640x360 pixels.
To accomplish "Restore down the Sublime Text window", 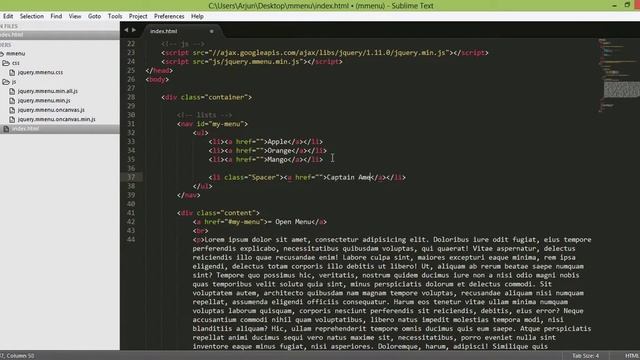I will [x=627, y=5].
